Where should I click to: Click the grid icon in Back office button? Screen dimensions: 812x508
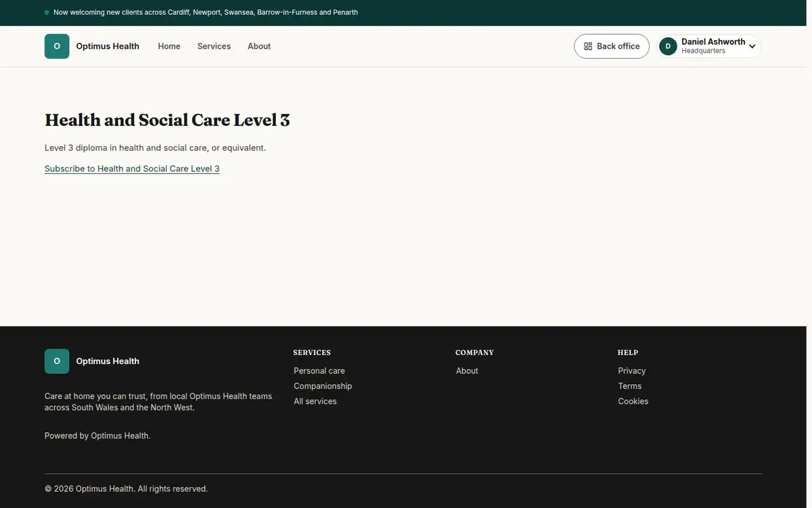click(588, 46)
